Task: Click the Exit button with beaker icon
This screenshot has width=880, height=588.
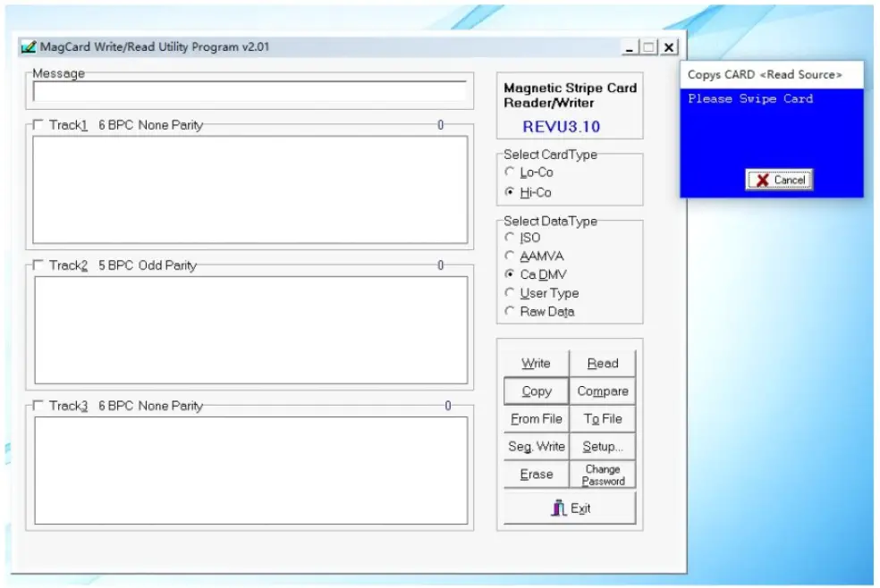Action: (570, 509)
